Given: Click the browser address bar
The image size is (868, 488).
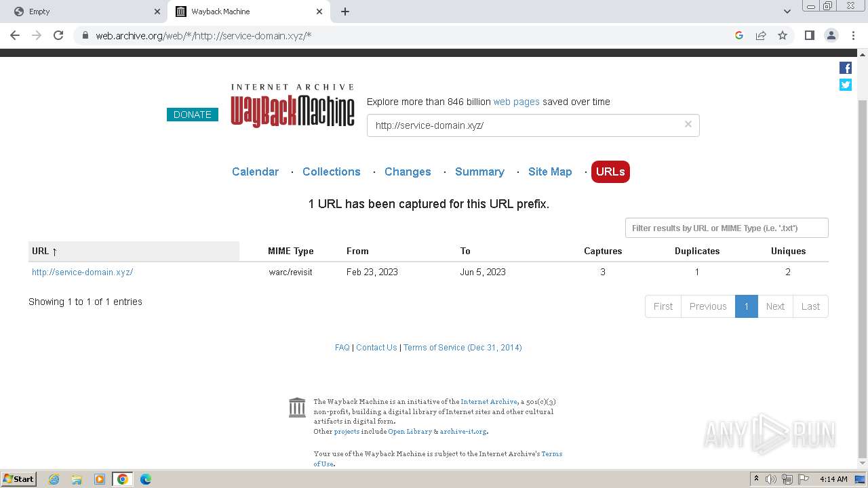Looking at the screenshot, I should coord(407,35).
